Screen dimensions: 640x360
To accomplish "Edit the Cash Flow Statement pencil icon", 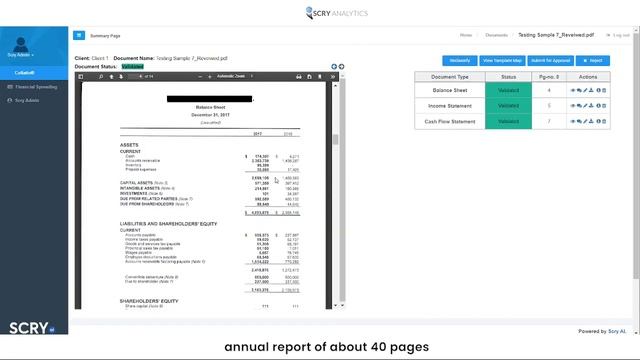I will coord(585,121).
